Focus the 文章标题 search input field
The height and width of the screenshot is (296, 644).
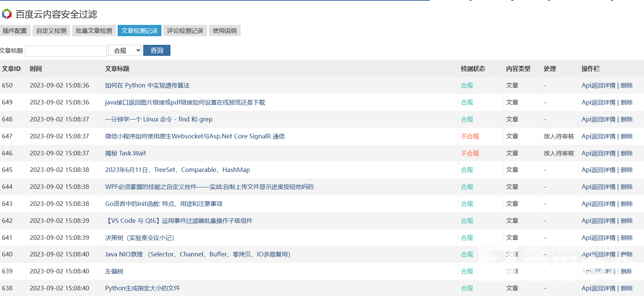click(66, 51)
